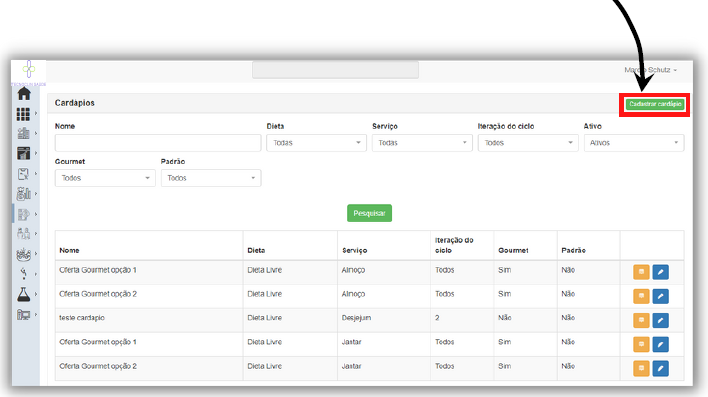Click the Iteração do ciclo column header
The width and height of the screenshot is (708, 397).
[454, 245]
